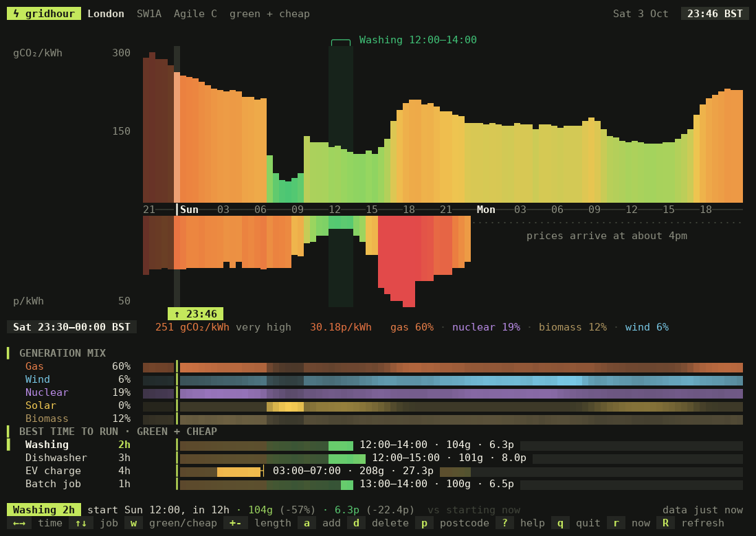Click the SW1A postcode in header

tap(149, 14)
